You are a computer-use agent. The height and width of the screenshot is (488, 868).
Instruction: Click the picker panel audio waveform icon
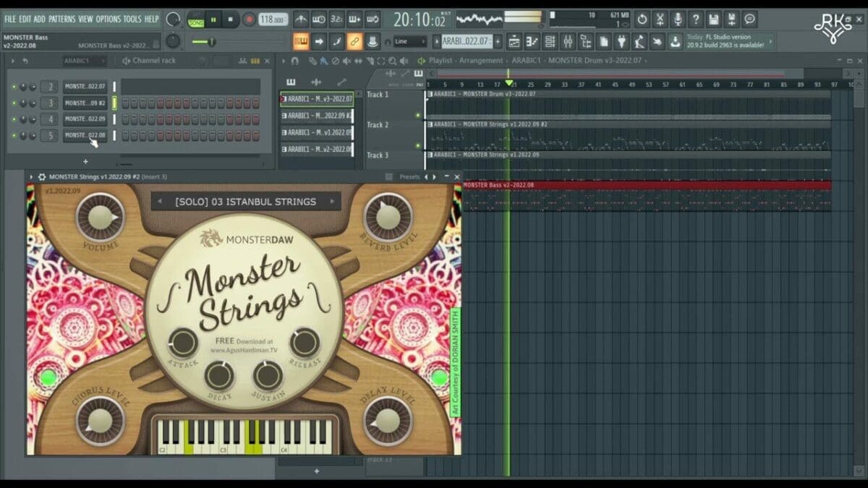pyautogui.click(x=316, y=82)
